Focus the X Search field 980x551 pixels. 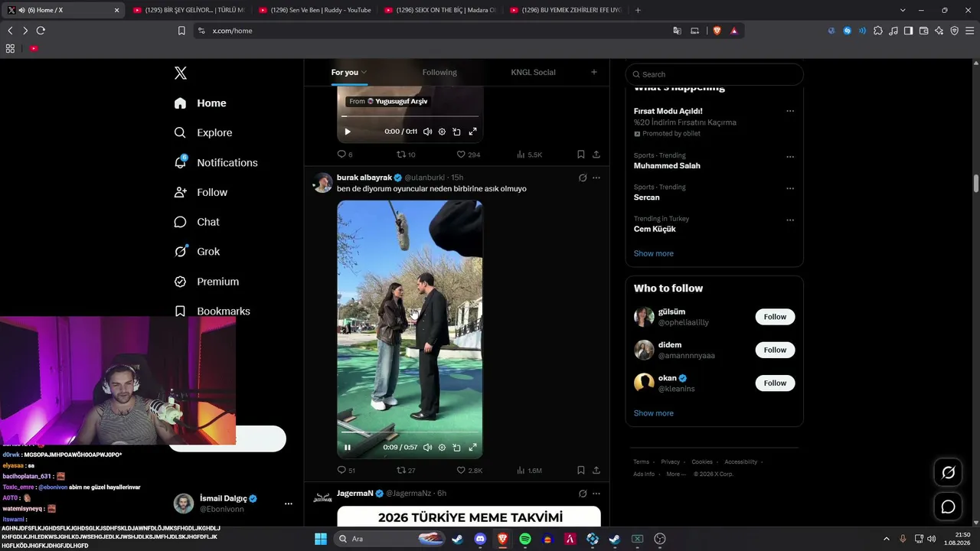[714, 74]
